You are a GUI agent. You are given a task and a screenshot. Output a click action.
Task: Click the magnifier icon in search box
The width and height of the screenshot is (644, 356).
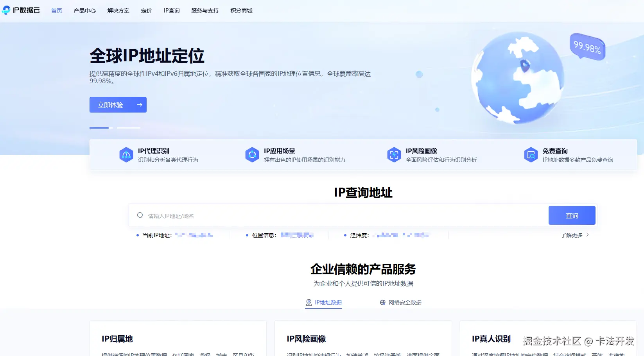(x=140, y=215)
